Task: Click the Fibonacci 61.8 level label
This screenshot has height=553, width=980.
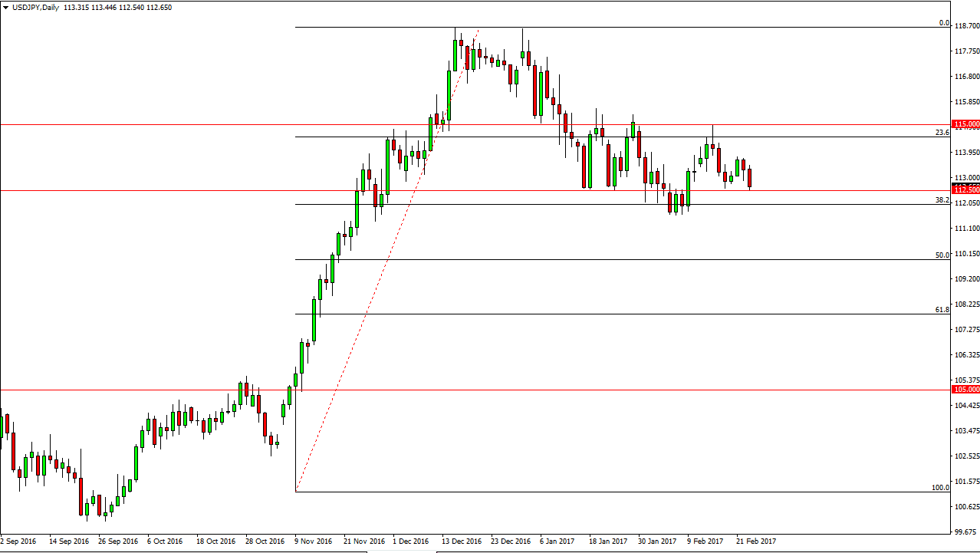Action: tap(943, 310)
